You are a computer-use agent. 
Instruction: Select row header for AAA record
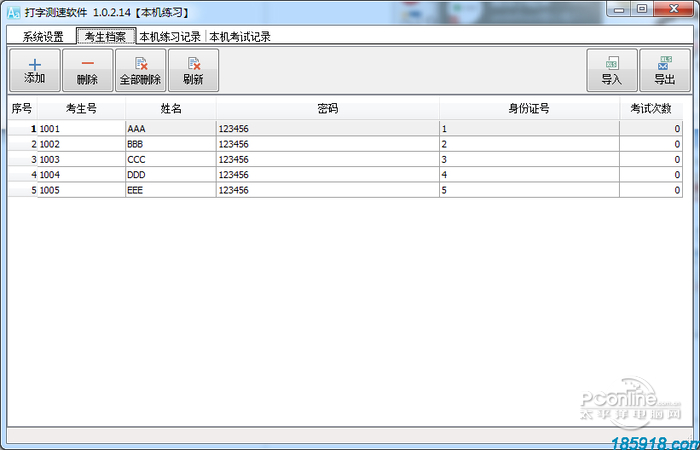click(23, 129)
